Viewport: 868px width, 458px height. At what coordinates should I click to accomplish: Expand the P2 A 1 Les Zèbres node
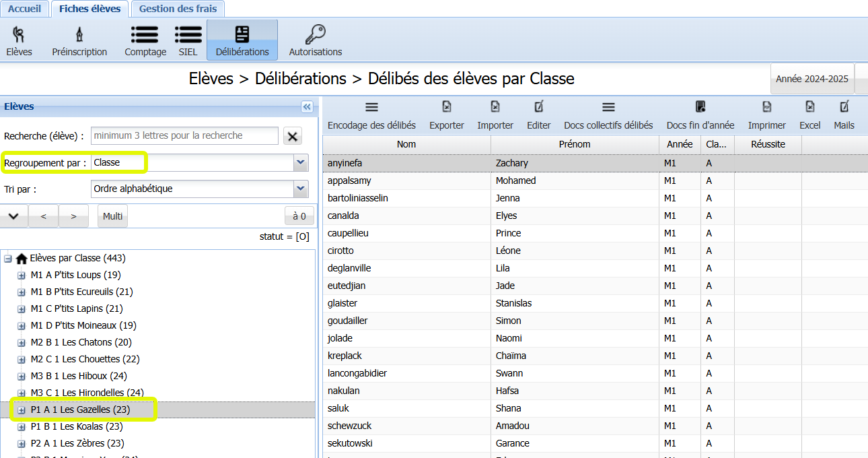tap(22, 444)
